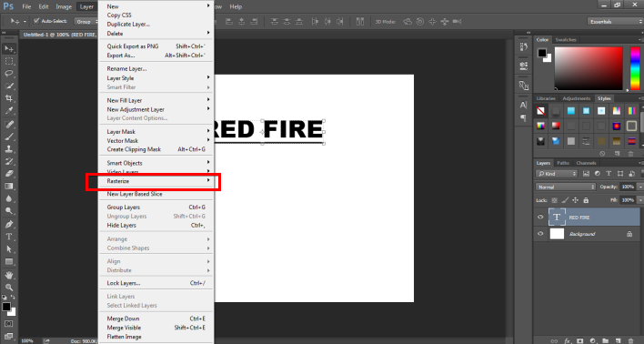Filter layers by type (T) icon
Viewport: 644px width, 344px height.
[609, 174]
